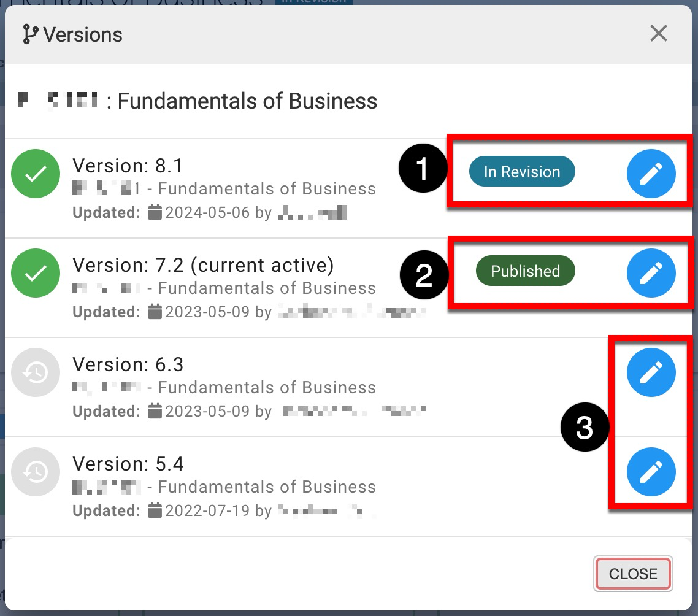Click Version 7.2 (current active) row title
The image size is (698, 616).
(x=203, y=265)
